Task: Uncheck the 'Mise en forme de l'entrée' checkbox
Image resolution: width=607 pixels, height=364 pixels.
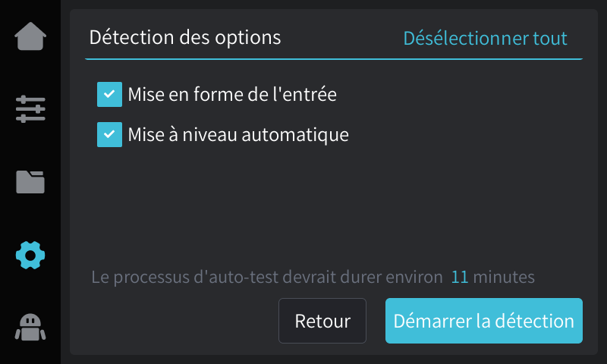Action: pyautogui.click(x=109, y=95)
